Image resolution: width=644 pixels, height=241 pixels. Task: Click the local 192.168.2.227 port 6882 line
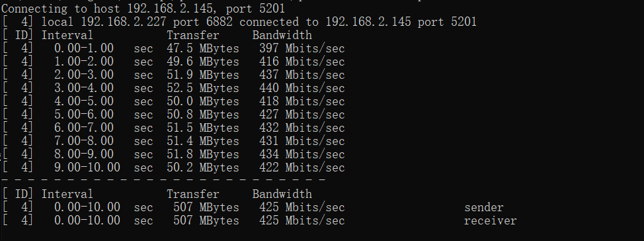coord(239,22)
